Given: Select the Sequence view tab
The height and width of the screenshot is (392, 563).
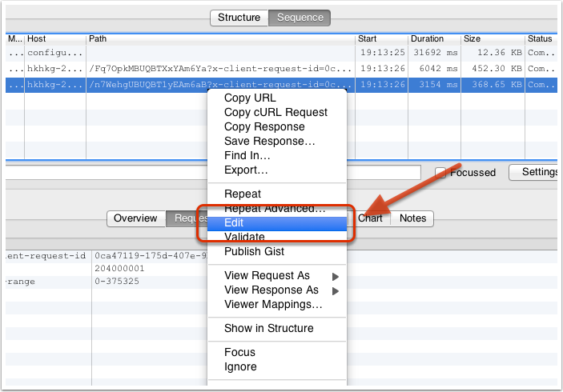Looking at the screenshot, I should [300, 18].
